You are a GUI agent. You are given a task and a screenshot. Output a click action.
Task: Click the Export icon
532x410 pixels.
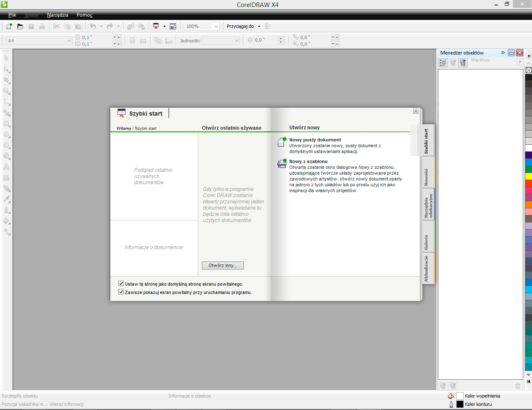(142, 26)
